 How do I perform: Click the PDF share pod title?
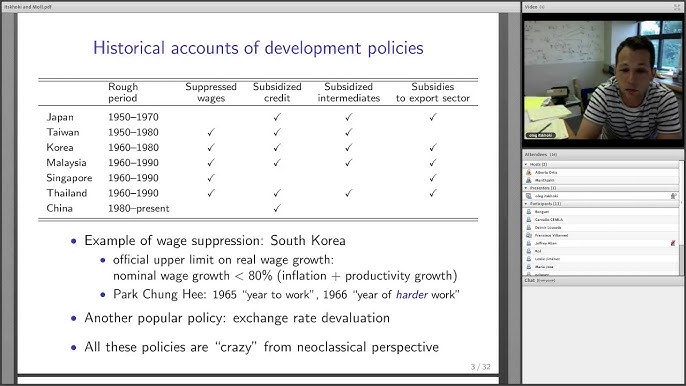click(28, 7)
